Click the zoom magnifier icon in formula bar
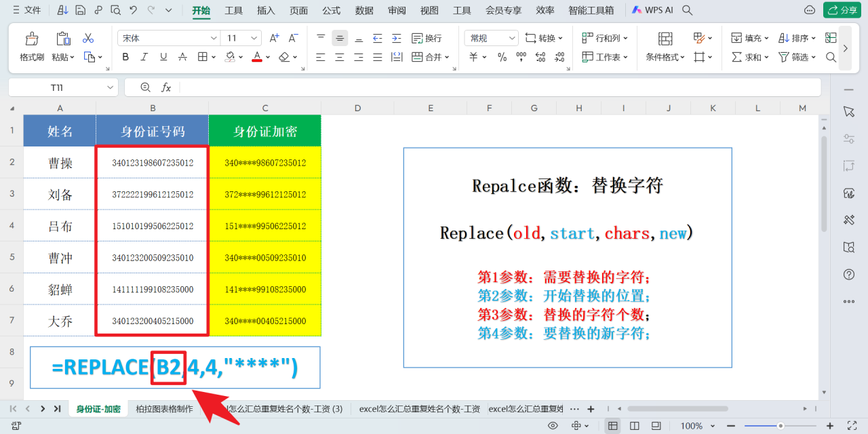The image size is (868, 434). (145, 87)
